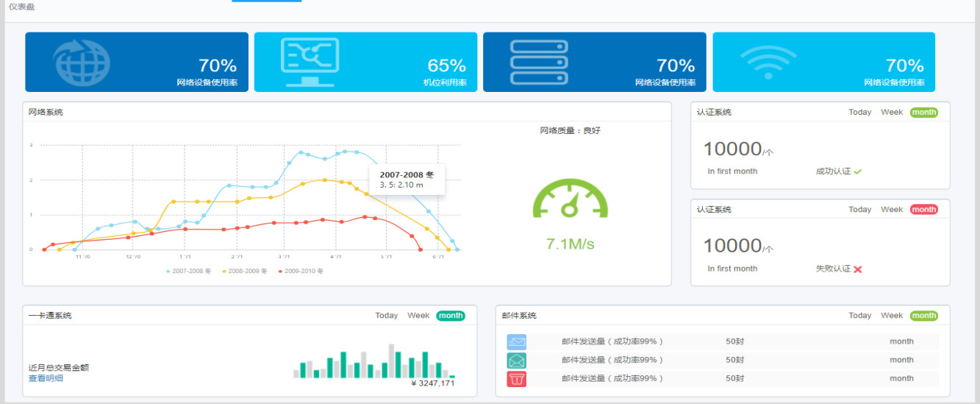Click the 网络系统 panel title
This screenshot has height=404, width=980.
pyautogui.click(x=46, y=113)
